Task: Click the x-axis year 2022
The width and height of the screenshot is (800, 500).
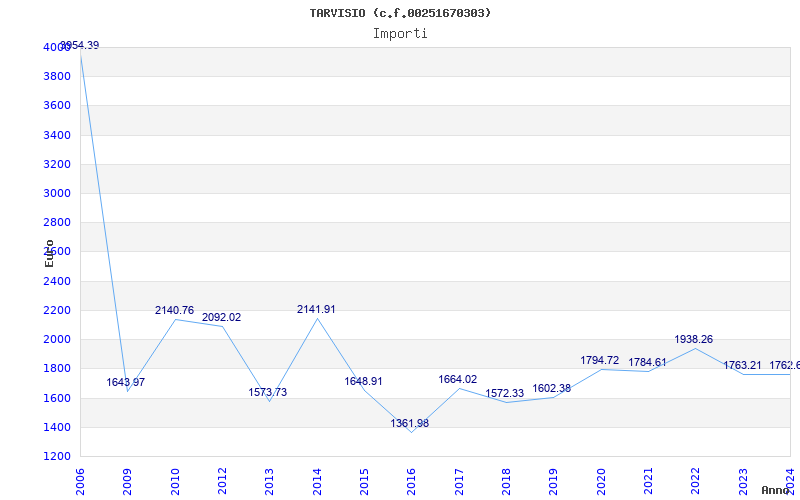Action: pyautogui.click(x=696, y=482)
